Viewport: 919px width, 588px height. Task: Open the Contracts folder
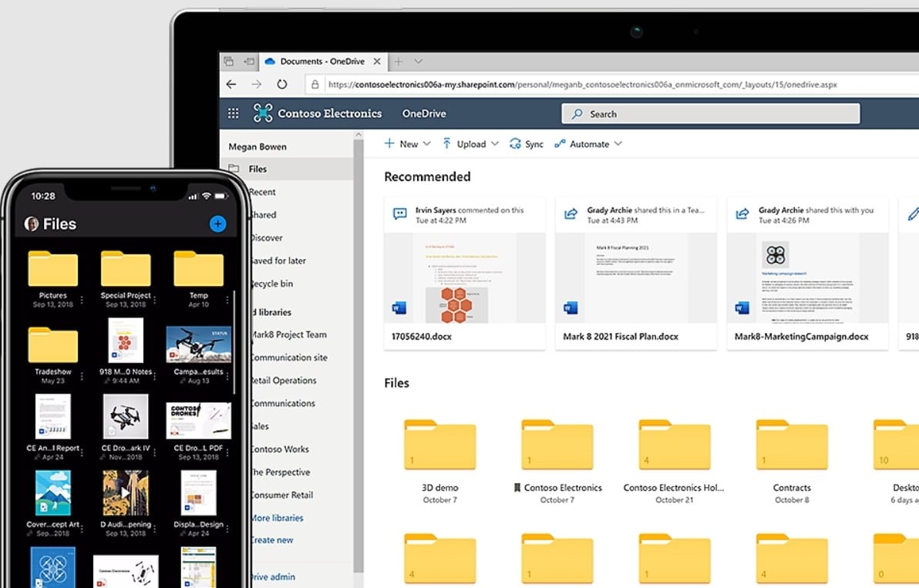[791, 444]
